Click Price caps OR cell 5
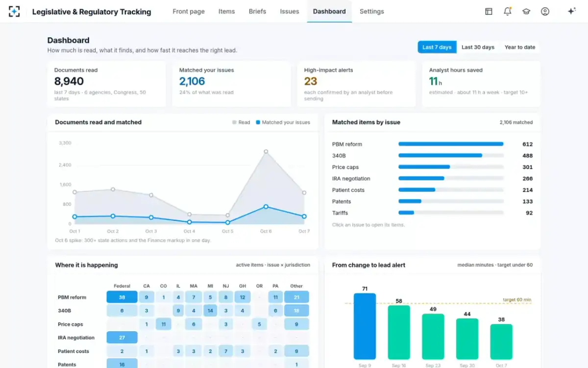This screenshot has width=588, height=368. click(259, 324)
